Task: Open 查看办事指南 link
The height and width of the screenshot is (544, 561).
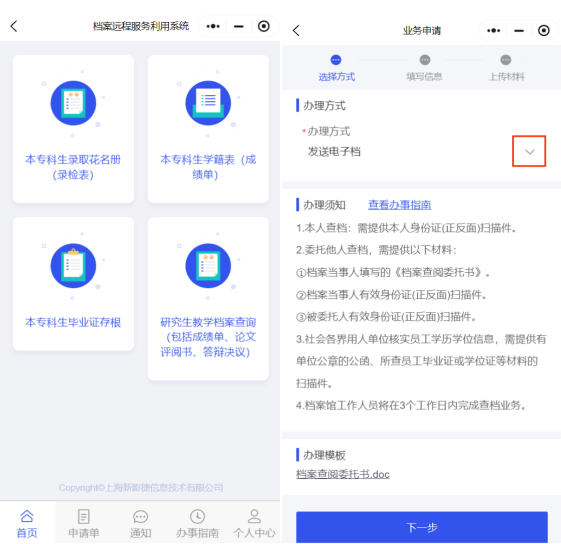Action: click(399, 205)
